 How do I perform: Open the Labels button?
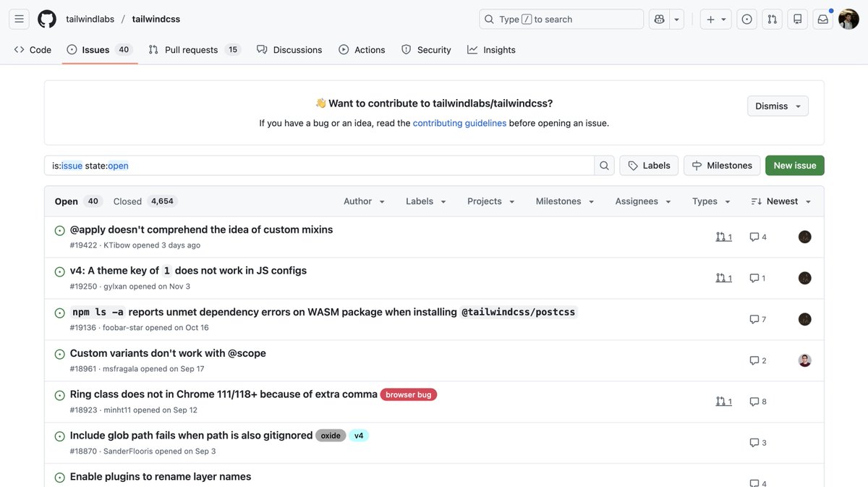coord(649,166)
